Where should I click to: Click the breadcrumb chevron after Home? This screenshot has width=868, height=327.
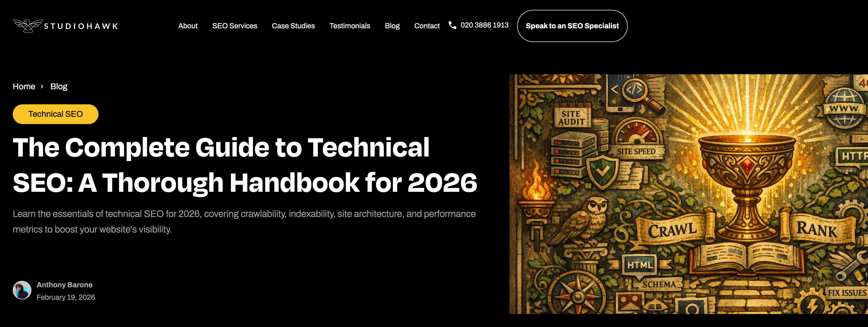pyautogui.click(x=42, y=86)
